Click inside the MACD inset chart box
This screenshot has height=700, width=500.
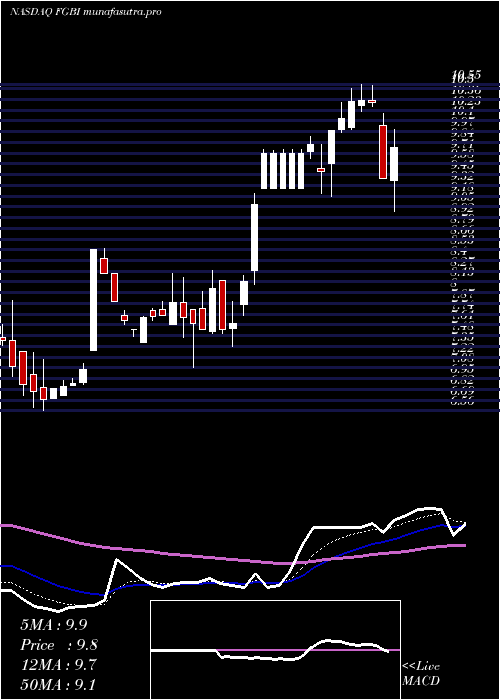point(275,650)
